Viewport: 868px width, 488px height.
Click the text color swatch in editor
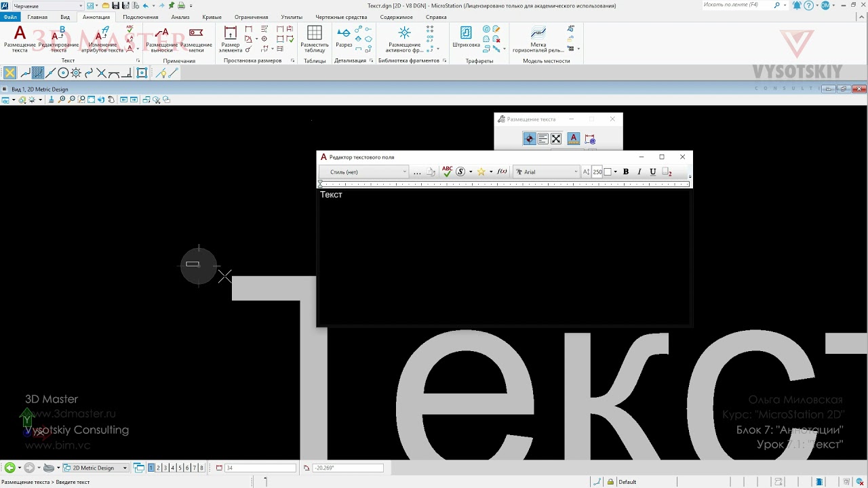coord(608,172)
